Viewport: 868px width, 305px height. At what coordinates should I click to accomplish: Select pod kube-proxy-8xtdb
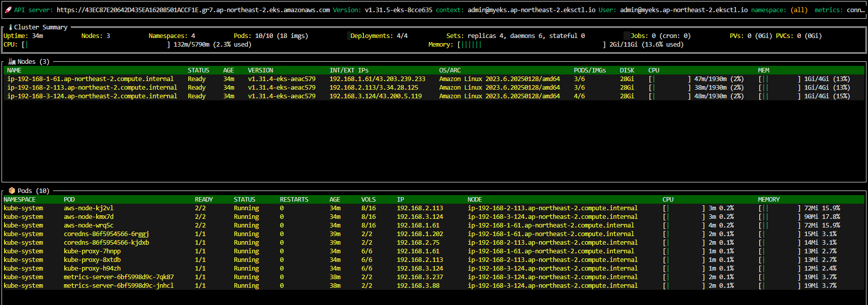point(434,259)
